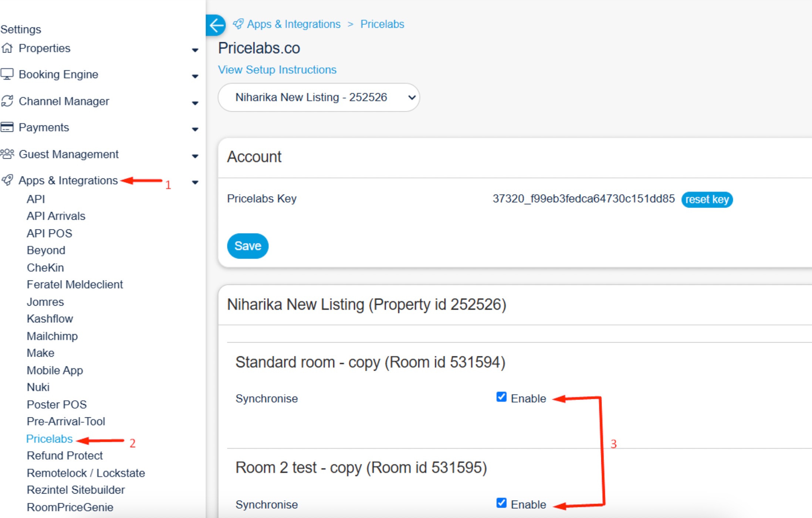Click the Niharika New Listing property heading

pos(367,305)
